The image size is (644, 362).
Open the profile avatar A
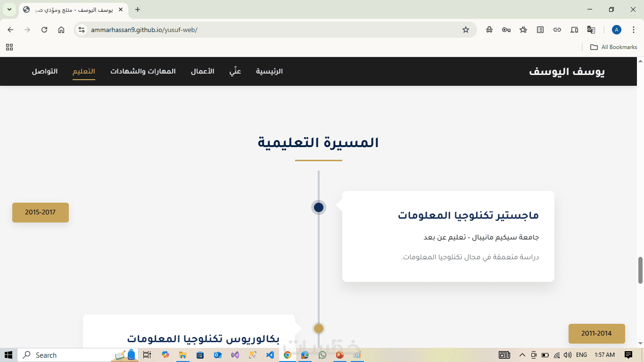tap(617, 30)
